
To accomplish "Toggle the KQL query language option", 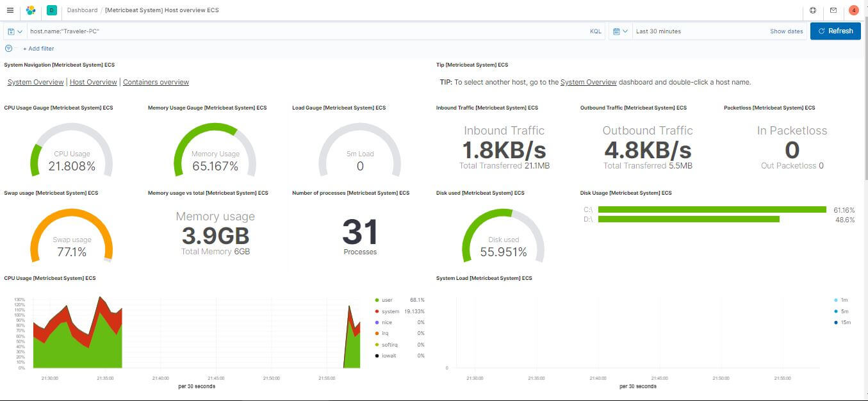I will [595, 31].
